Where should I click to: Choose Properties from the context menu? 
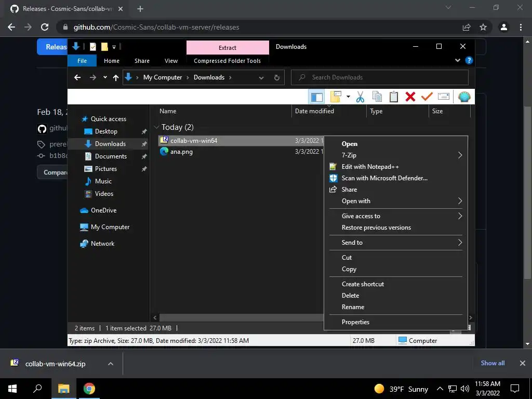[395, 322]
